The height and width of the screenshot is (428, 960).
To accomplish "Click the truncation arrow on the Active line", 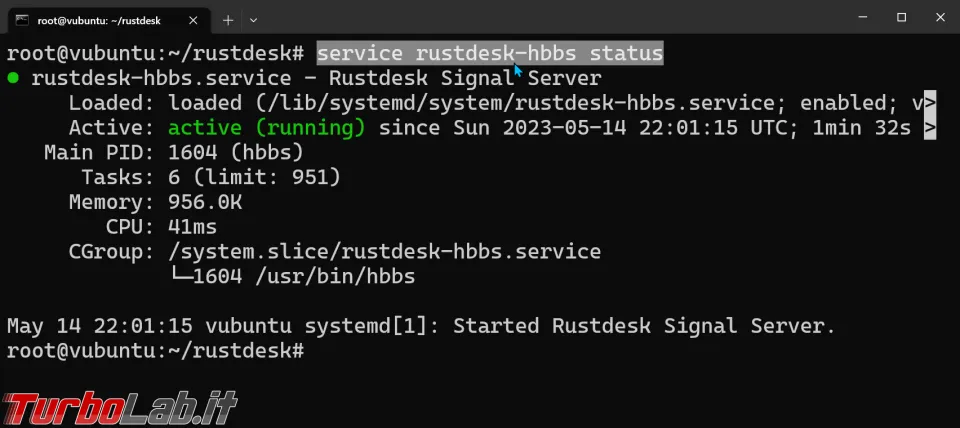I will (x=930, y=128).
